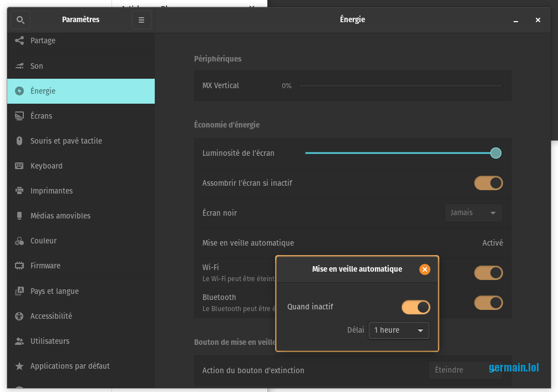This screenshot has width=558, height=392.
Task: Select the Accessibilité sidebar entry
Action: tap(81, 316)
